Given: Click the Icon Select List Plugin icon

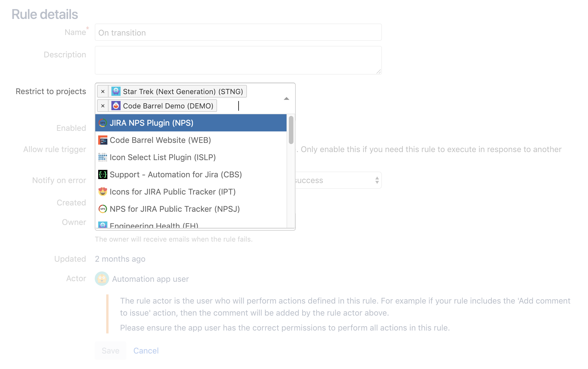Looking at the screenshot, I should (103, 158).
